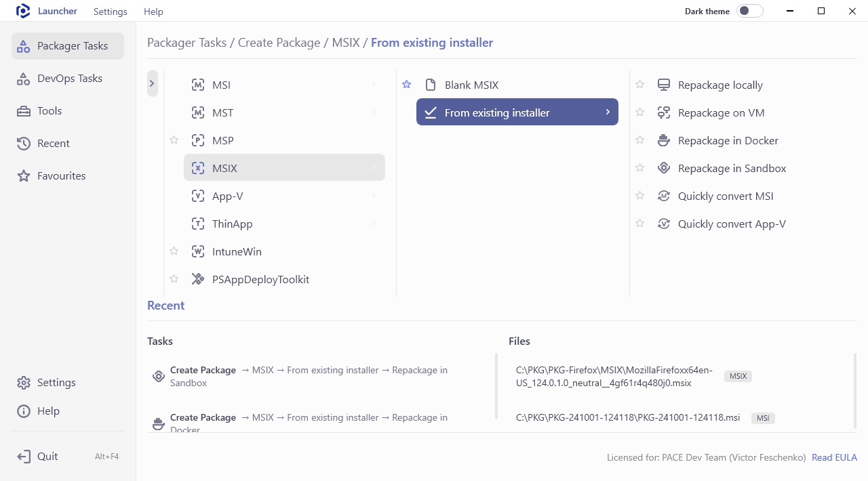Click the Repackage in Docker icon
The width and height of the screenshot is (868, 481).
pyautogui.click(x=664, y=141)
